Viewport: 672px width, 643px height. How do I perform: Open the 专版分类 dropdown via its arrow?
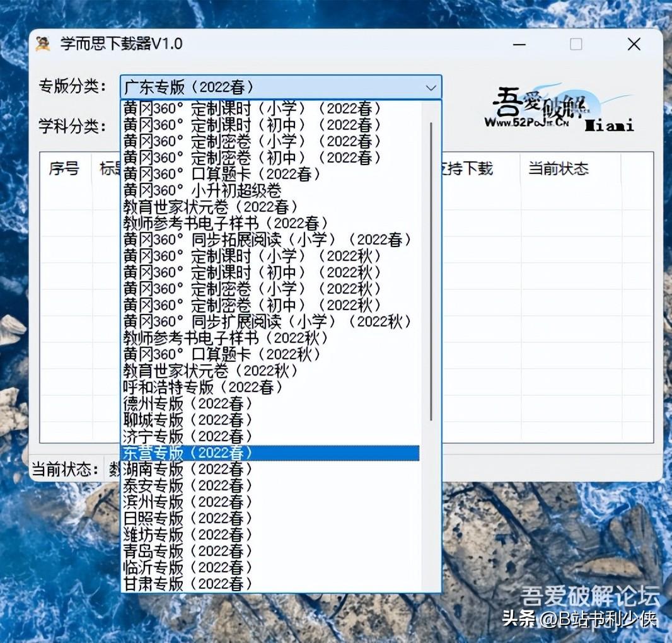click(x=431, y=88)
